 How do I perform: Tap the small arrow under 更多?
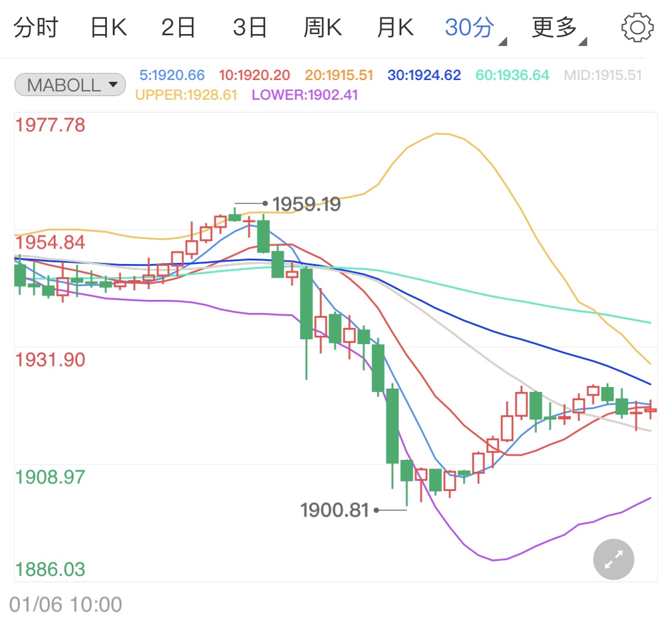584,41
